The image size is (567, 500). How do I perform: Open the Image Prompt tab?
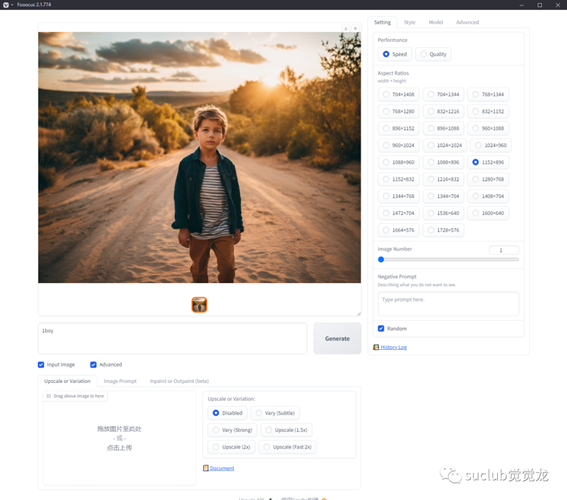120,381
